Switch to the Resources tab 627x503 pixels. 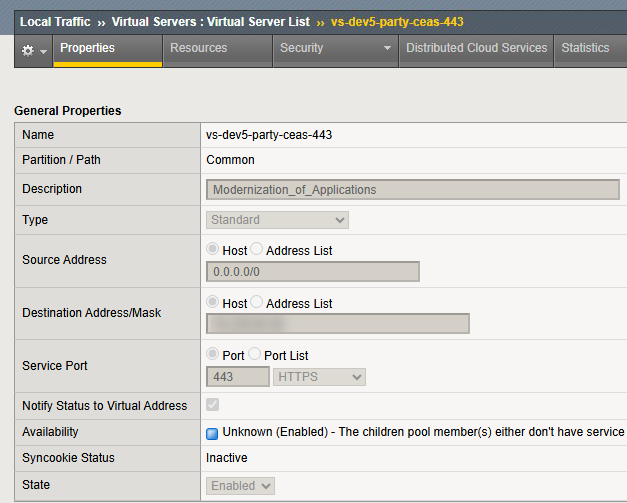click(198, 48)
